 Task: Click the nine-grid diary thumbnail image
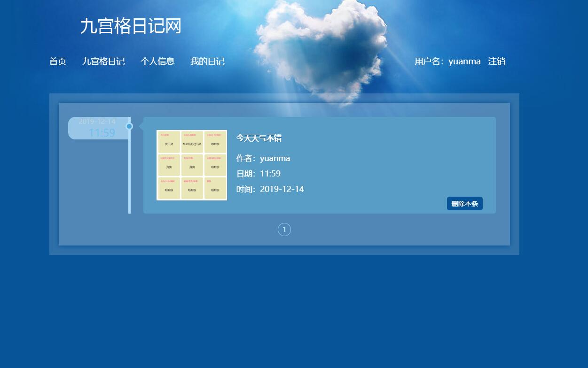(x=192, y=164)
